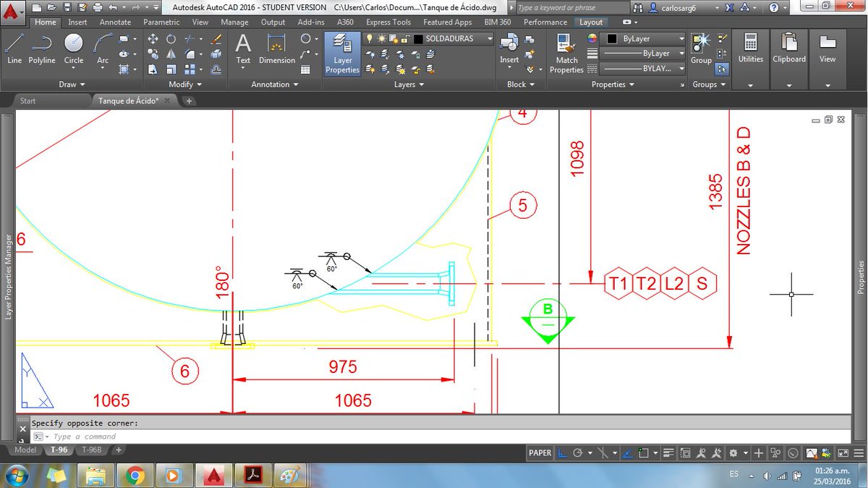Expand the Draw panel dropdown
The width and height of the screenshot is (868, 488).
72,85
